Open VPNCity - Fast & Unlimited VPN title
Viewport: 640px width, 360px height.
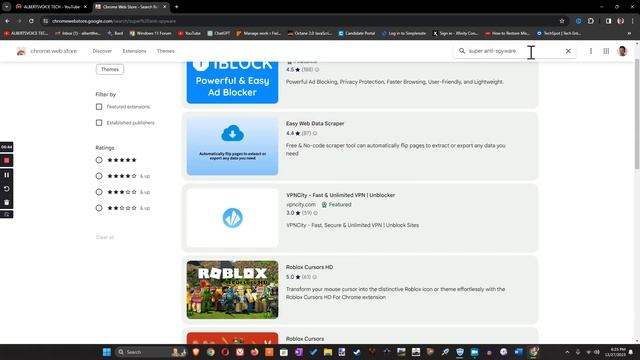click(x=340, y=195)
